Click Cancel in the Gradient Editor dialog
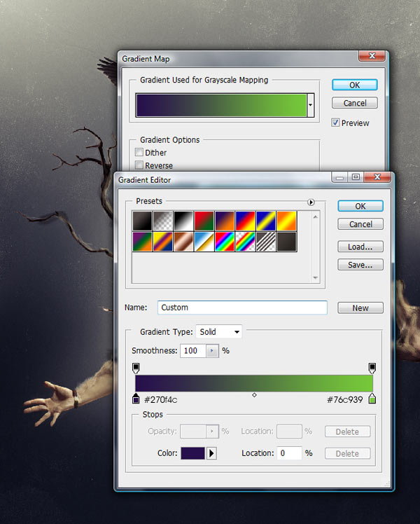The height and width of the screenshot is (524, 420). coord(360,224)
